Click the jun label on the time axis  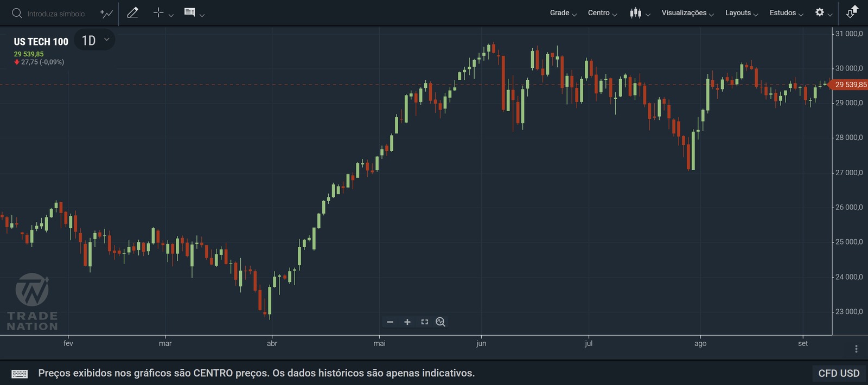481,343
